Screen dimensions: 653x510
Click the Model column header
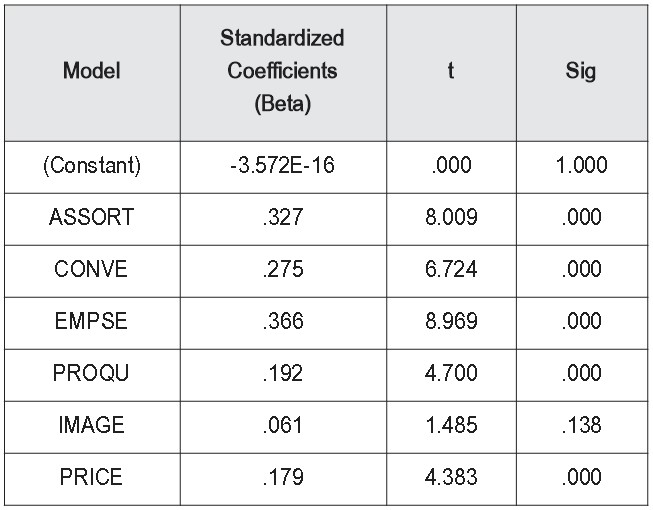(92, 70)
